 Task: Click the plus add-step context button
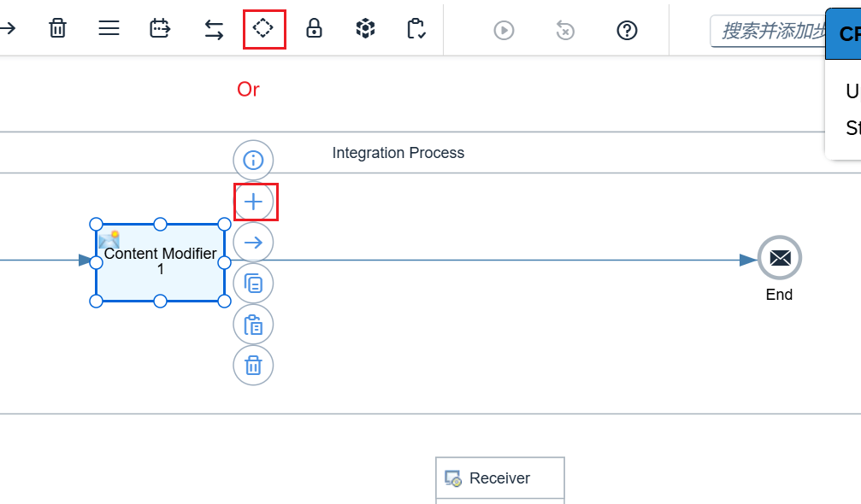click(254, 202)
